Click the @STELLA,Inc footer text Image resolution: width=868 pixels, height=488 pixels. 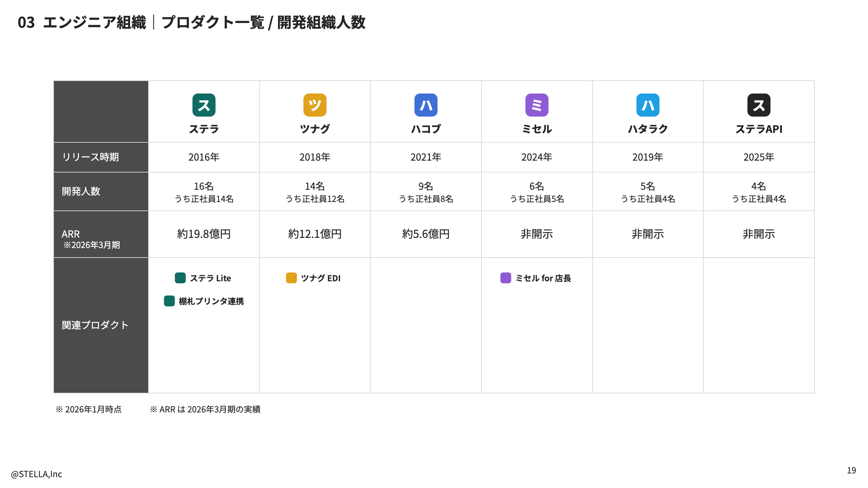click(x=36, y=474)
